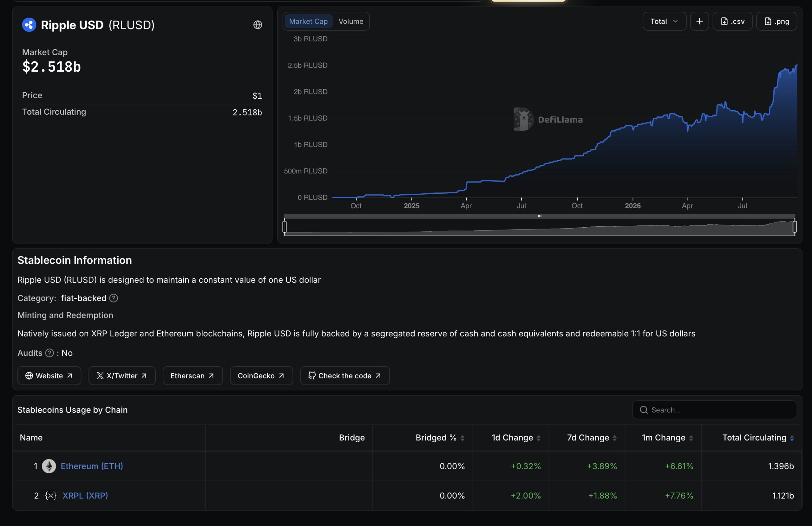Click Ethereum's +6.61% 1m change
This screenshot has height=526, width=812.
pyautogui.click(x=679, y=466)
